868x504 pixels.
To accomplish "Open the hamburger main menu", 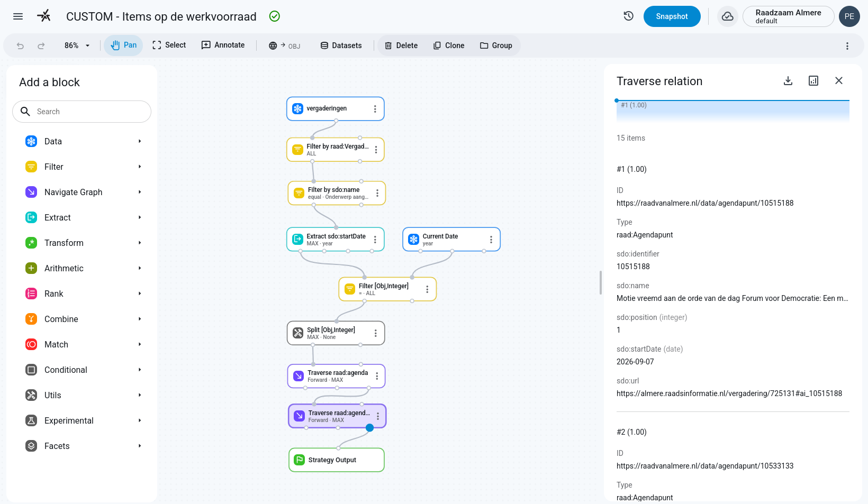I will tap(18, 16).
